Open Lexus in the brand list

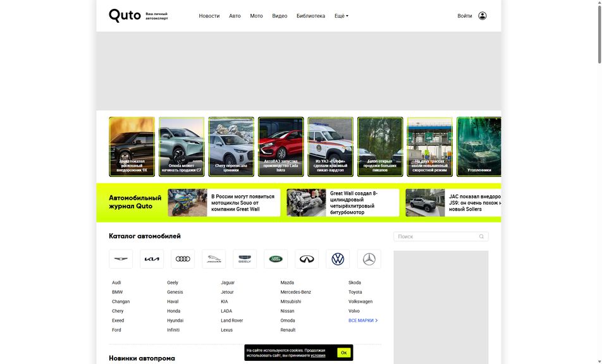coord(226,331)
